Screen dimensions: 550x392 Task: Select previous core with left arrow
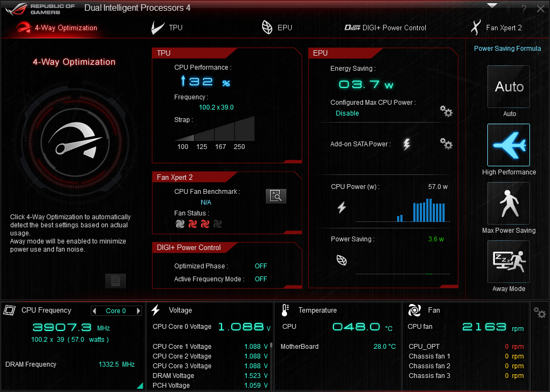(94, 310)
